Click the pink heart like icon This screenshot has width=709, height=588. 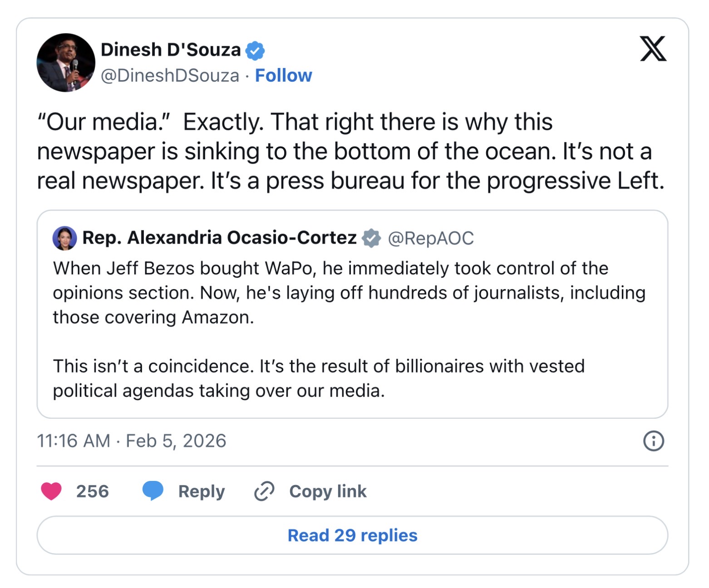[51, 491]
